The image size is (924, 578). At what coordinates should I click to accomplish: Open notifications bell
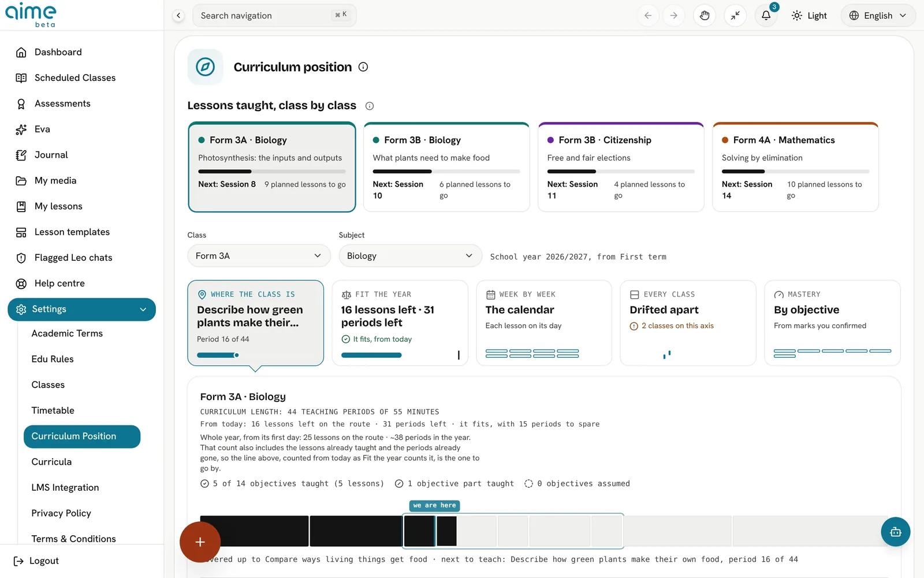[766, 16]
